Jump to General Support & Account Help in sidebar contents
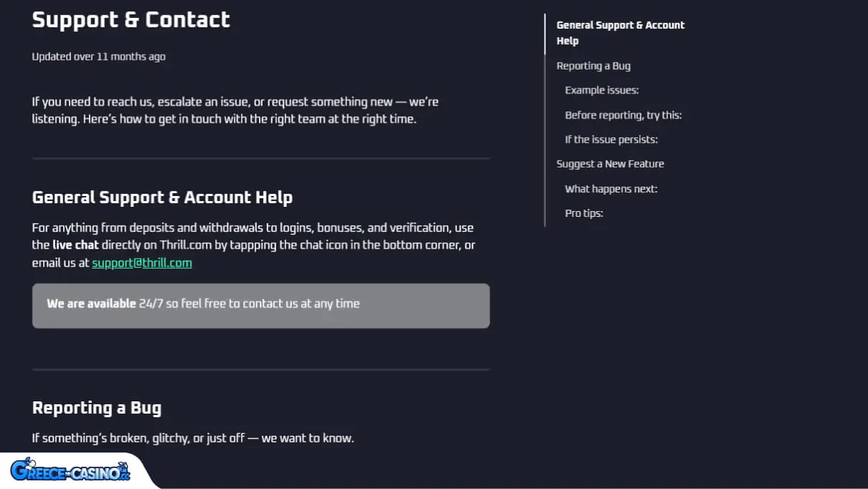The image size is (868, 489). tap(620, 33)
